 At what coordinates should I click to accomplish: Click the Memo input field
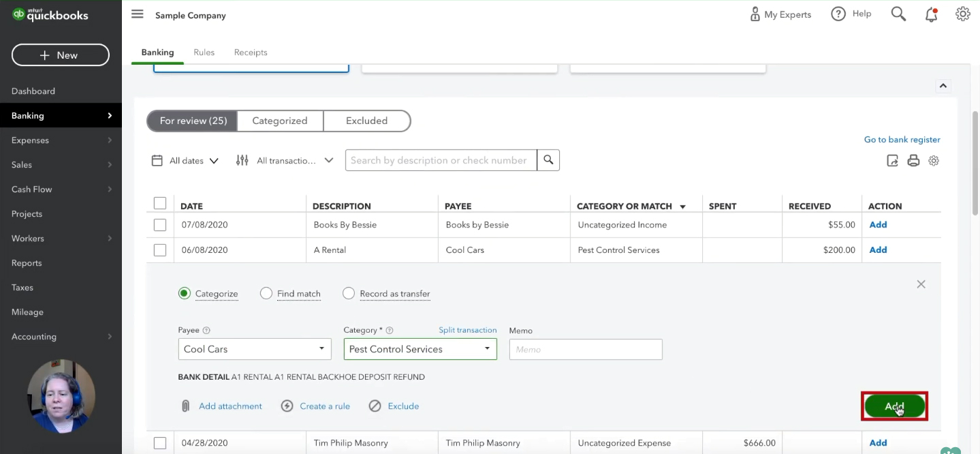586,349
